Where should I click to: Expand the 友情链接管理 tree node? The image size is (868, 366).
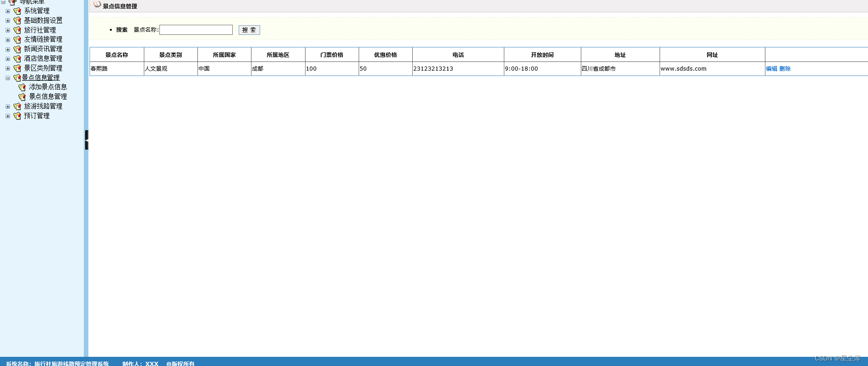tap(8, 40)
